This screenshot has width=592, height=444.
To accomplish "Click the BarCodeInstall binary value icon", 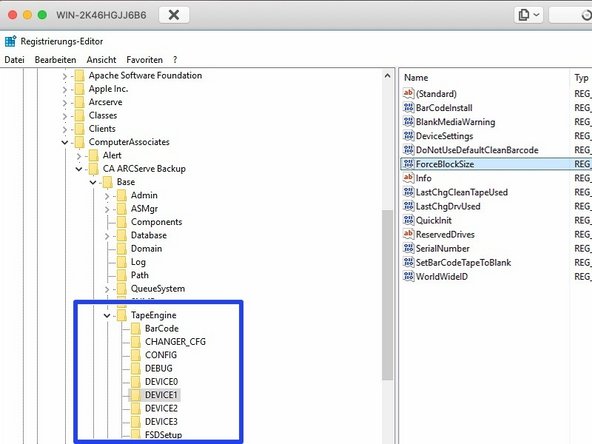I will (x=409, y=108).
